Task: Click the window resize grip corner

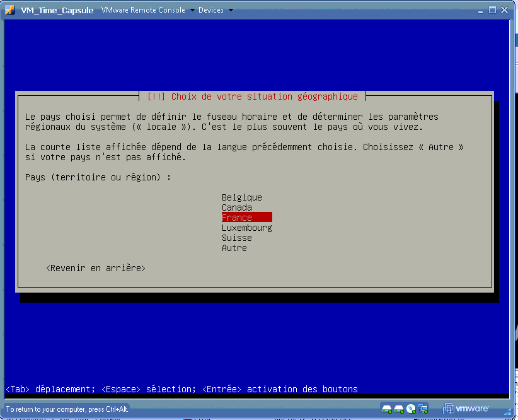Action: point(507,412)
